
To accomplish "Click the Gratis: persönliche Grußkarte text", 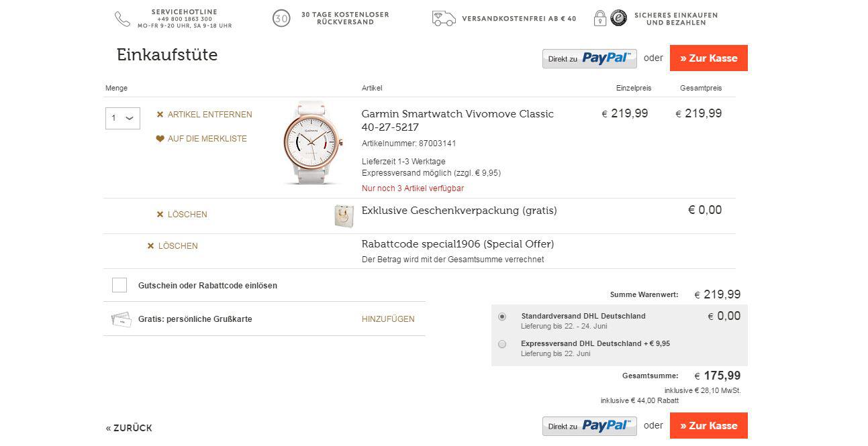I will pyautogui.click(x=195, y=319).
